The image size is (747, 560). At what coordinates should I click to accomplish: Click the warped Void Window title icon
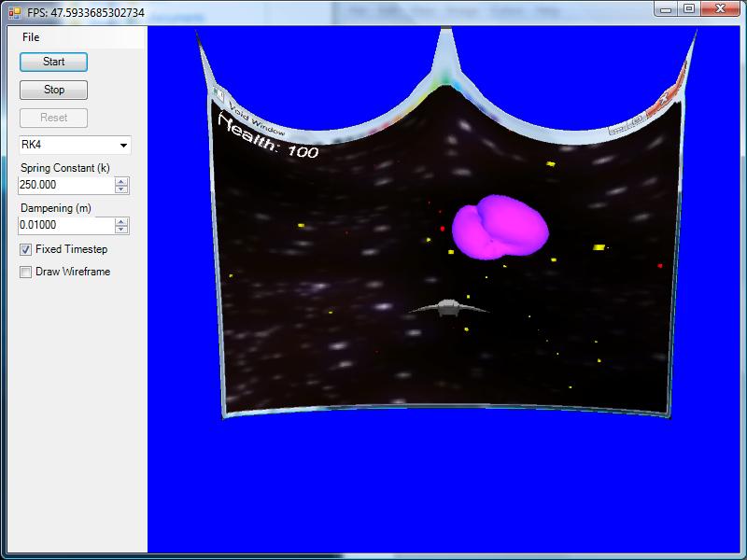[x=218, y=96]
